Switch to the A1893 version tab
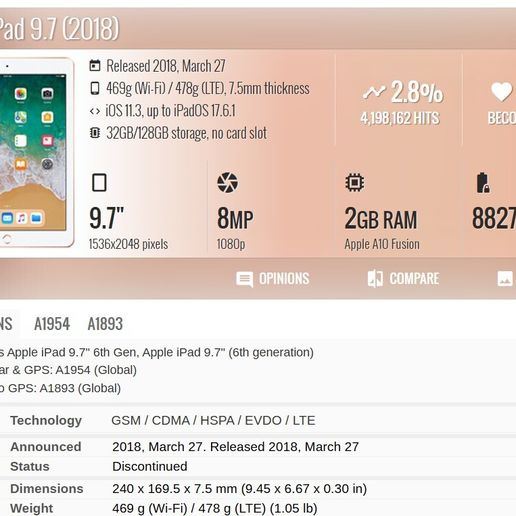This screenshot has height=516, width=516. [105, 324]
